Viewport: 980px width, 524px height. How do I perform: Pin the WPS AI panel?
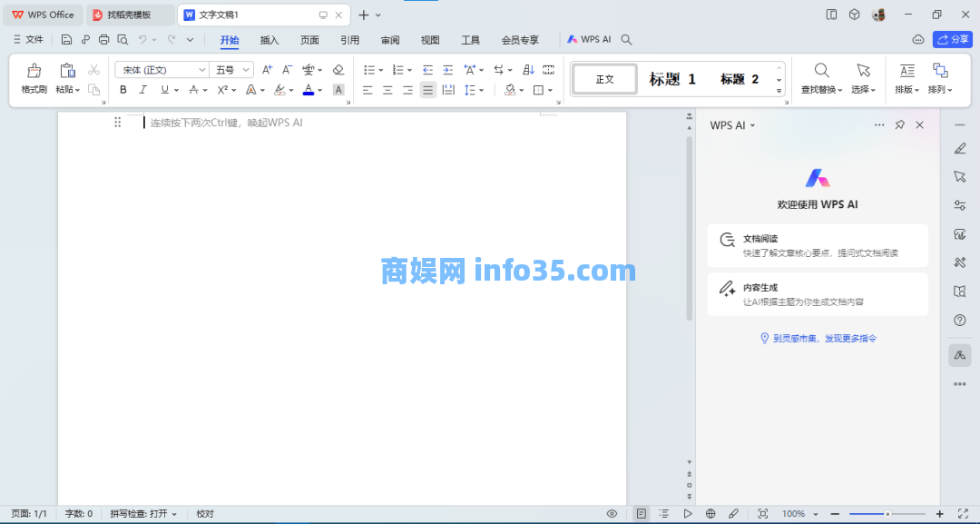pos(899,124)
